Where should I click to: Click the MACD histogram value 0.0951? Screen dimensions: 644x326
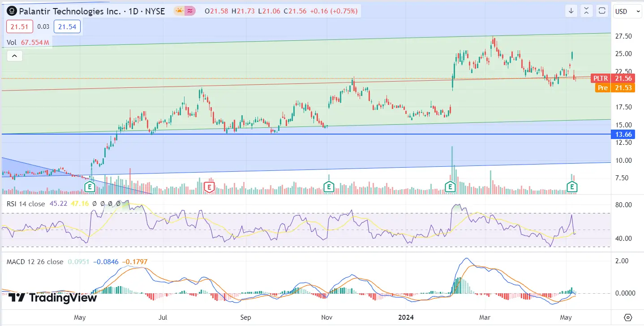[x=78, y=261]
